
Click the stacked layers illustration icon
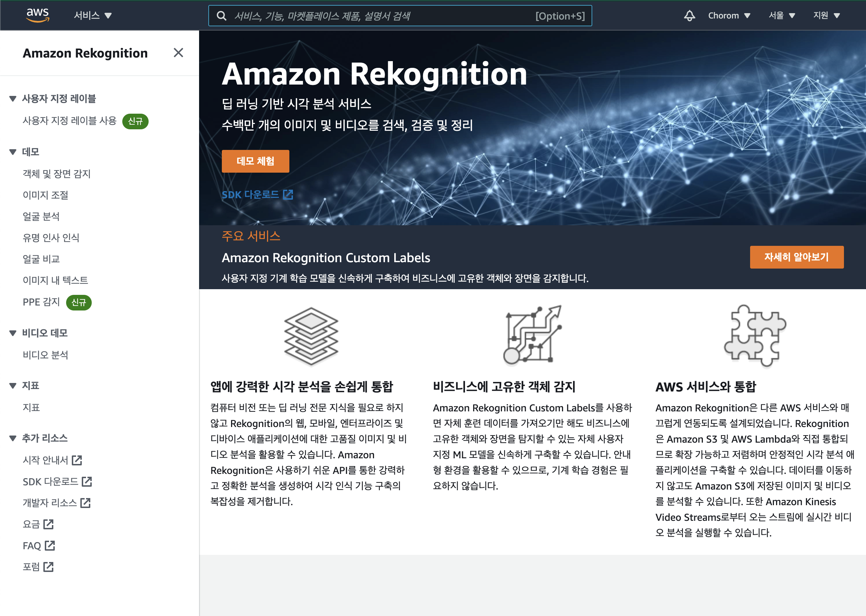pos(311,336)
